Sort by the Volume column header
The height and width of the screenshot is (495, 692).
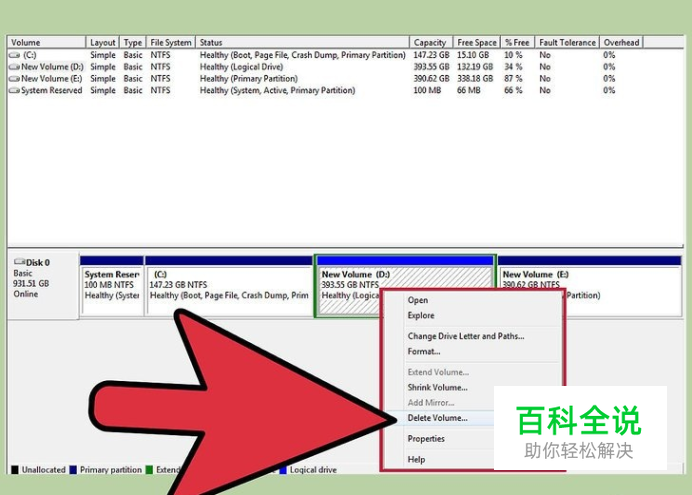click(46, 42)
